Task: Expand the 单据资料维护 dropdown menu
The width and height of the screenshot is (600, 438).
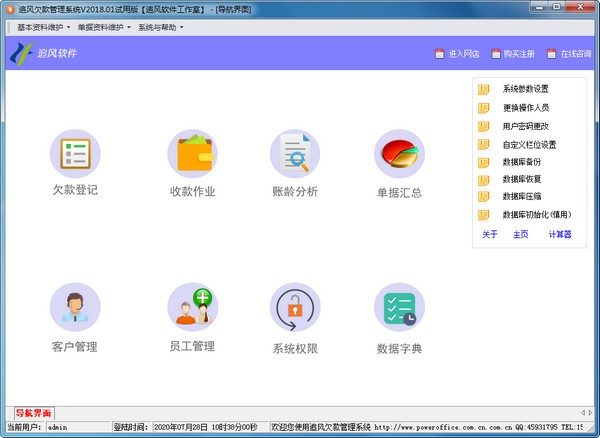Action: pos(103,27)
